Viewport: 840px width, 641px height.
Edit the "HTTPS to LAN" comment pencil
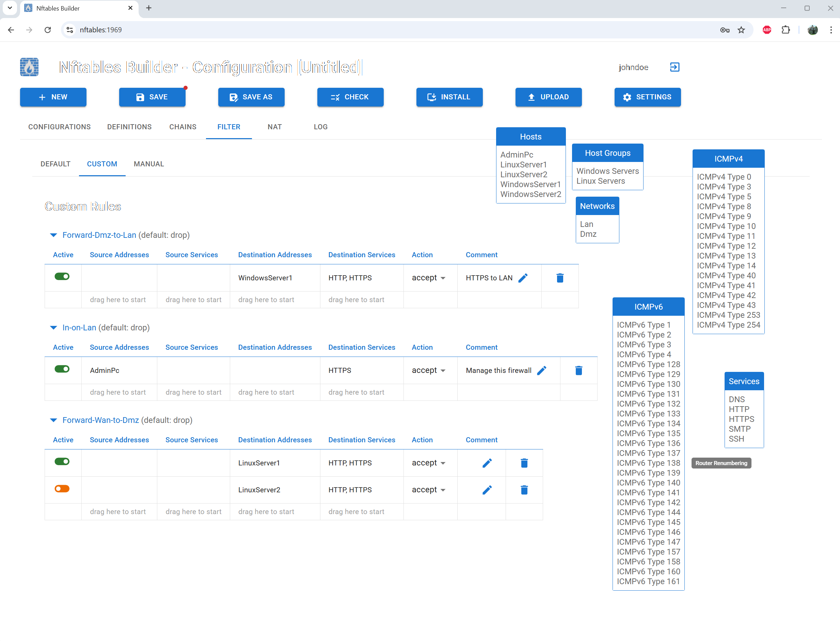click(523, 278)
